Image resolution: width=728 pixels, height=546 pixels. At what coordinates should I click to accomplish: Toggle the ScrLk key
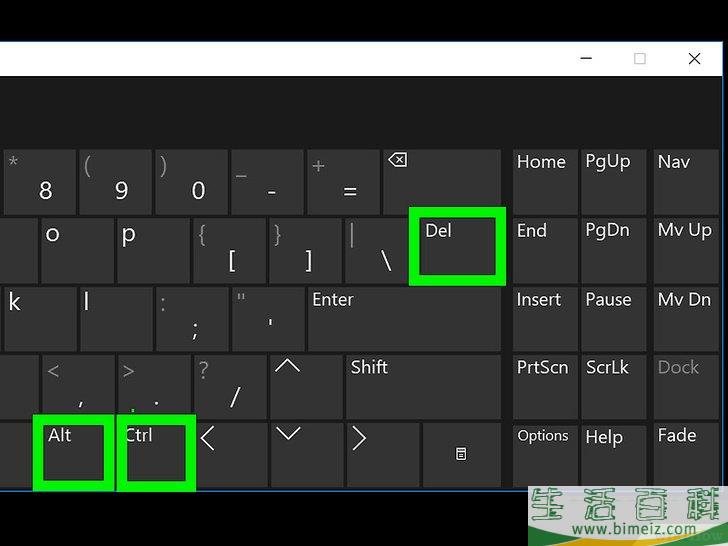tap(613, 387)
